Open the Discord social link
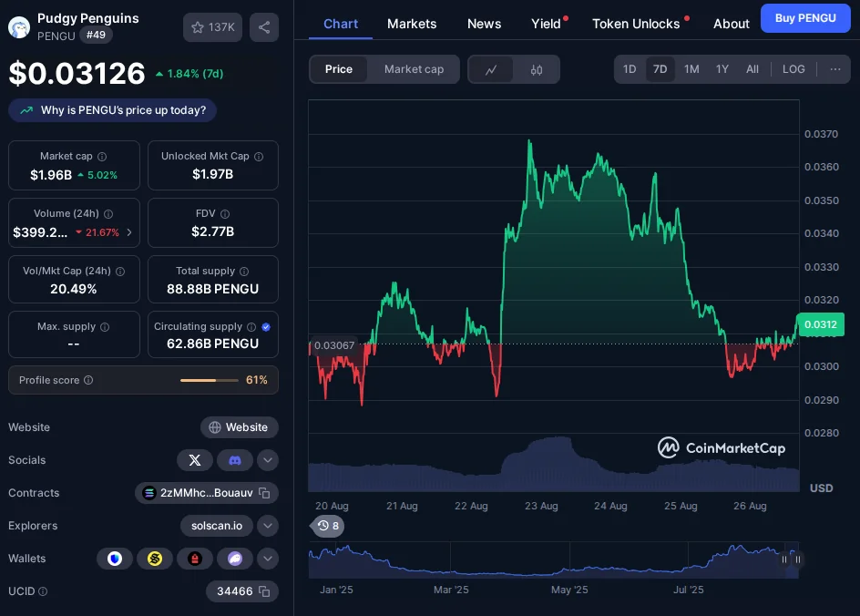The width and height of the screenshot is (860, 616). pos(235,460)
